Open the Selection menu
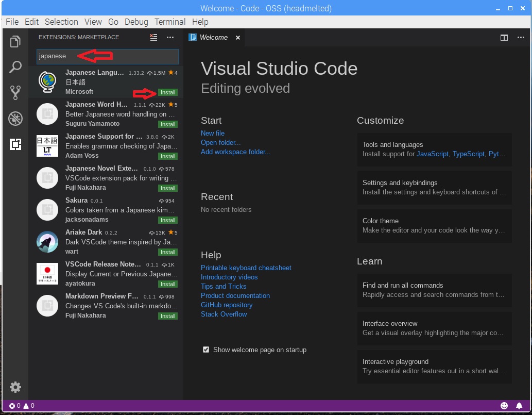The height and width of the screenshot is (415, 532). [x=61, y=22]
